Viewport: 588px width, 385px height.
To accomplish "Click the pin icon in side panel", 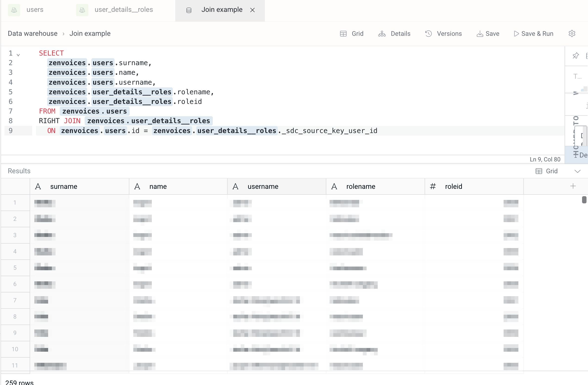I will pos(576,56).
